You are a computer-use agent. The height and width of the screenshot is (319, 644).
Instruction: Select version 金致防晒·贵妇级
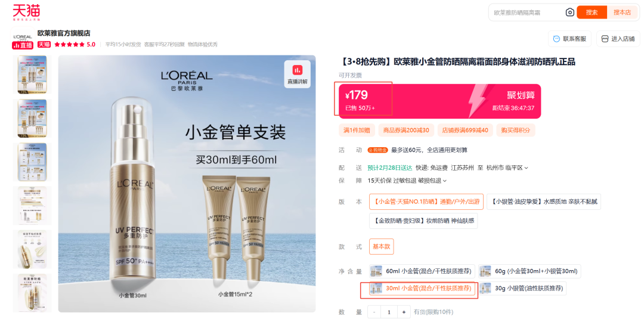[423, 221]
